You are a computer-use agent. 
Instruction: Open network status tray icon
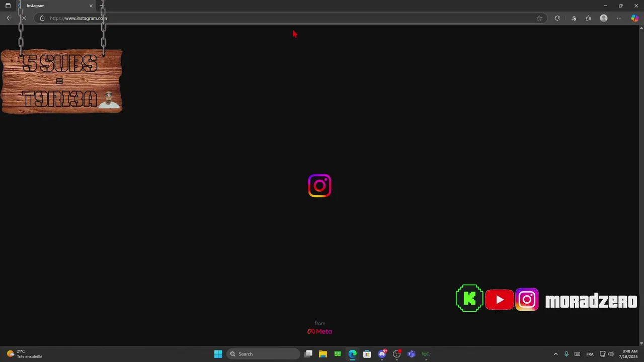pos(603,354)
